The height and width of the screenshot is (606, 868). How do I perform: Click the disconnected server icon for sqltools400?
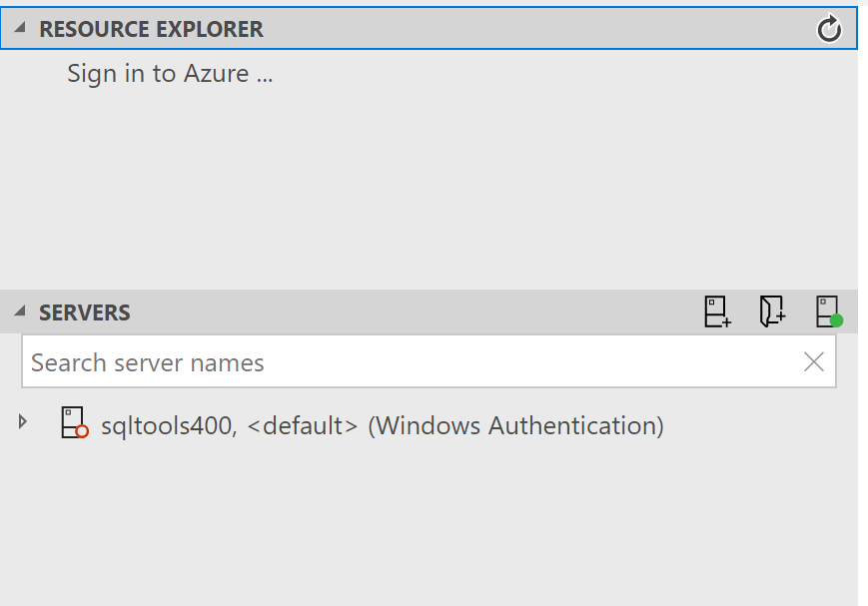[75, 423]
